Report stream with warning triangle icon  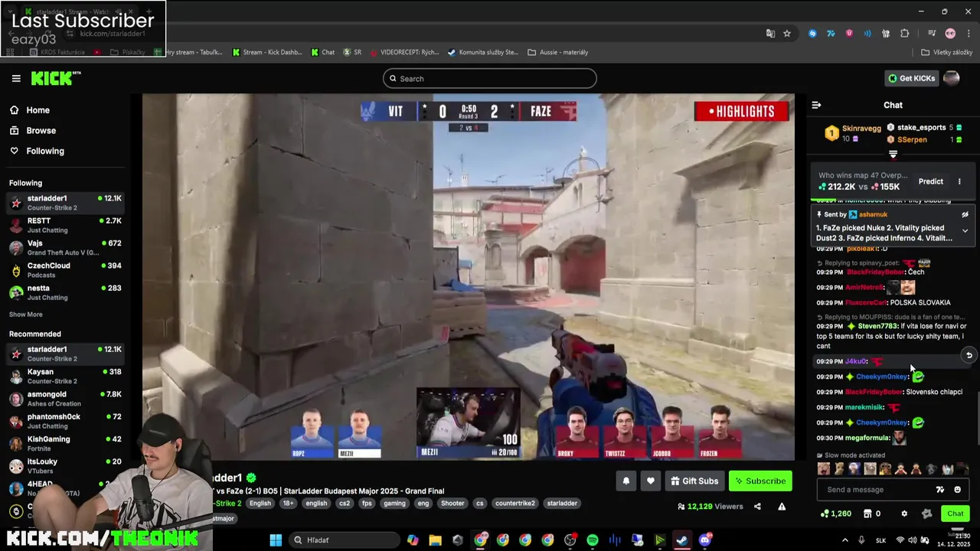782,507
